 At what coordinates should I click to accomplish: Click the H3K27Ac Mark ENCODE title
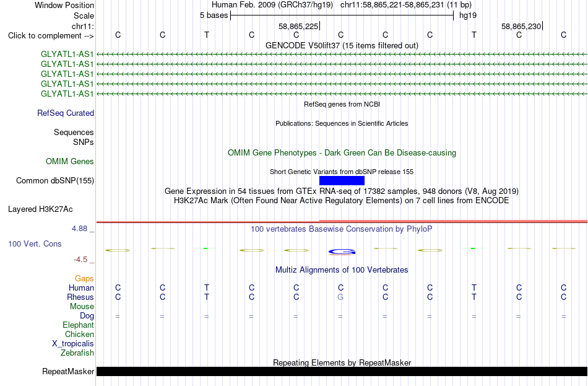[342, 201]
